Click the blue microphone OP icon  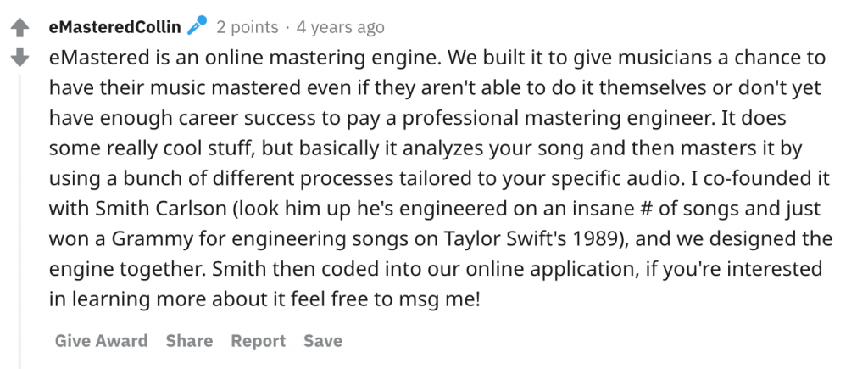click(197, 25)
